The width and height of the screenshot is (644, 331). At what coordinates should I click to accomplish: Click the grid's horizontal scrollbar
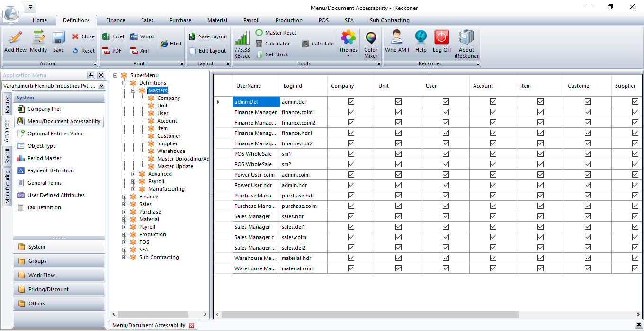click(x=369, y=314)
